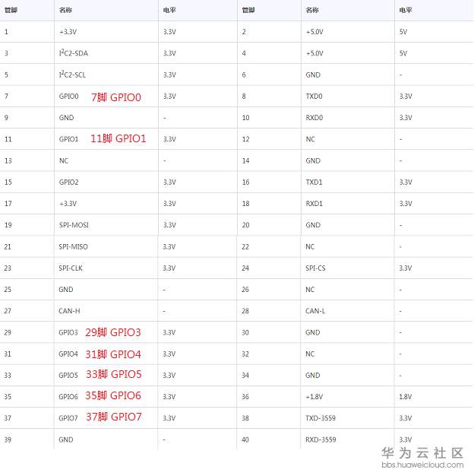Screen dimensions: 474x476
Task: Click the red '29脚 GPIO3' annotation
Action: click(112, 332)
